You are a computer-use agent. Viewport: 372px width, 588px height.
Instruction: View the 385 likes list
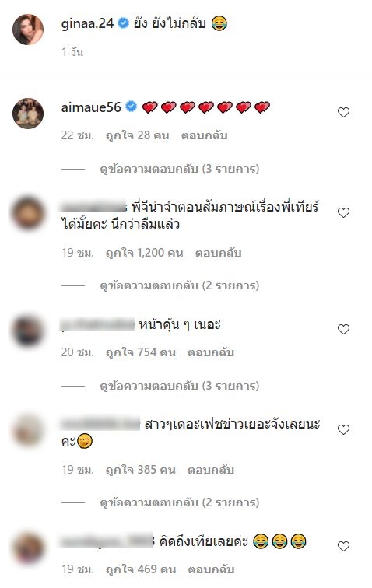141,470
